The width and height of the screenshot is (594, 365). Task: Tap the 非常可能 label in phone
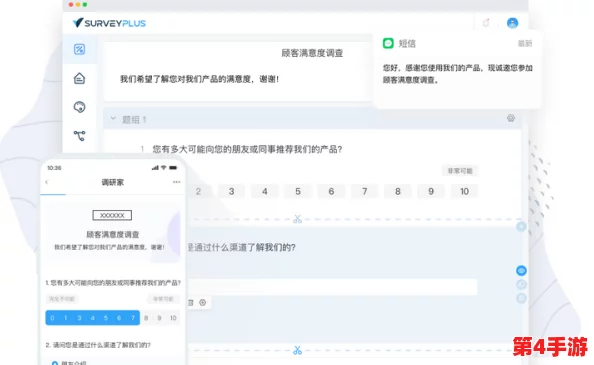[163, 299]
